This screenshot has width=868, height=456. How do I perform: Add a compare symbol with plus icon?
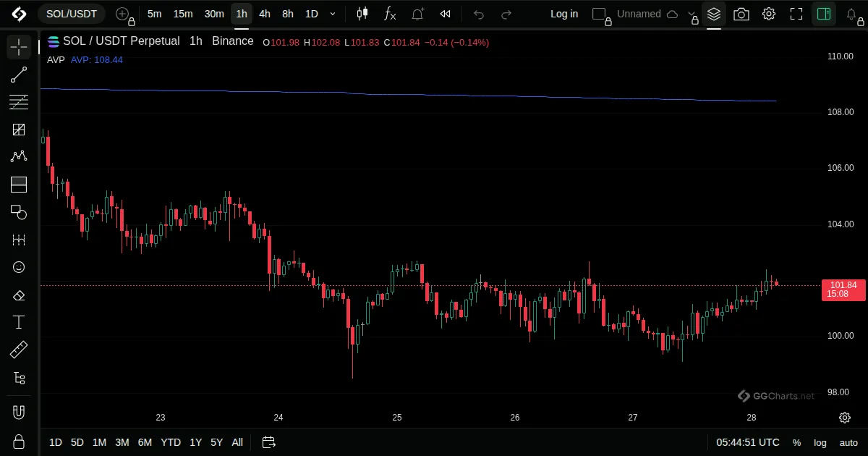click(x=123, y=14)
